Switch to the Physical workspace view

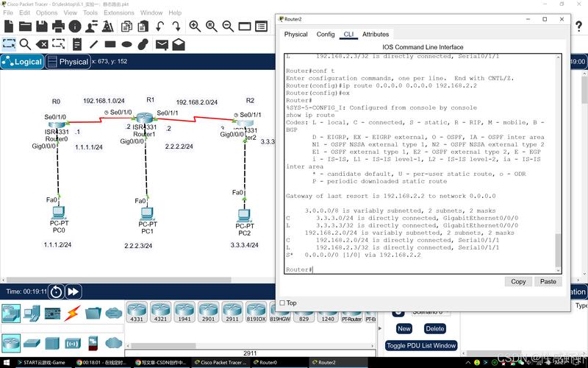(67, 62)
